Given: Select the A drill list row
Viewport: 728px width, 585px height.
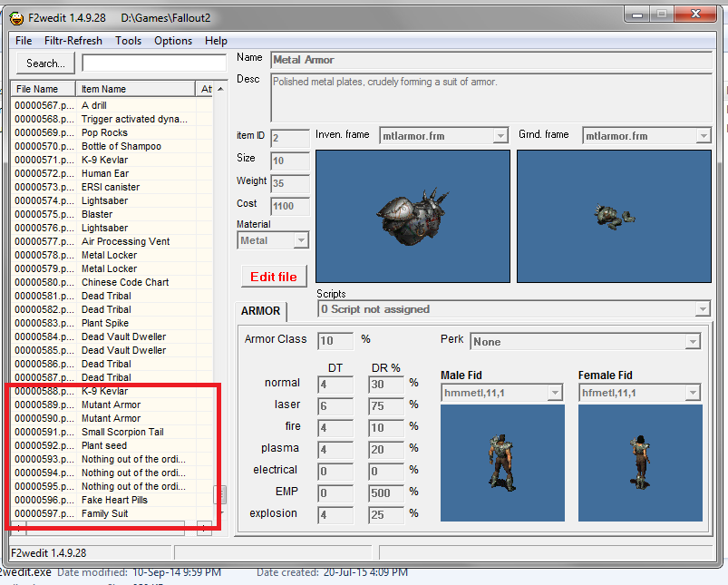Looking at the screenshot, I should pos(112,105).
